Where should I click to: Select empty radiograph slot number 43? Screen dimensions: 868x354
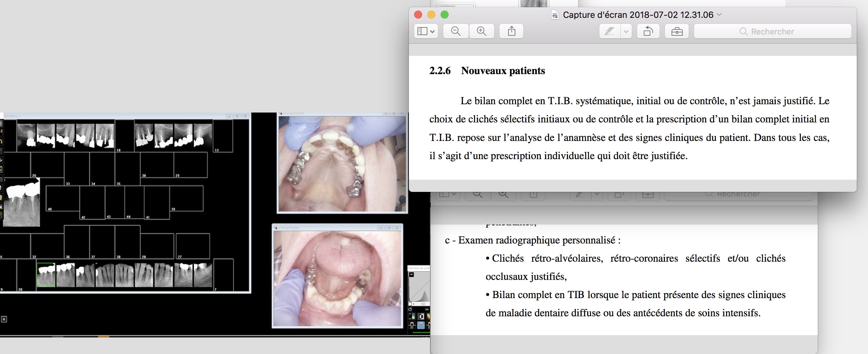tap(114, 201)
